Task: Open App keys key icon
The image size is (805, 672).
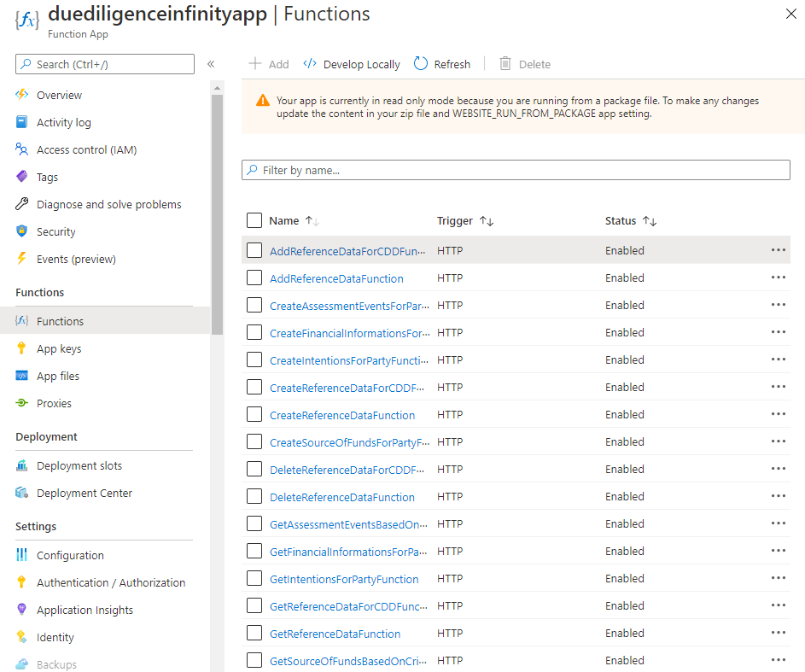Action: pos(22,348)
